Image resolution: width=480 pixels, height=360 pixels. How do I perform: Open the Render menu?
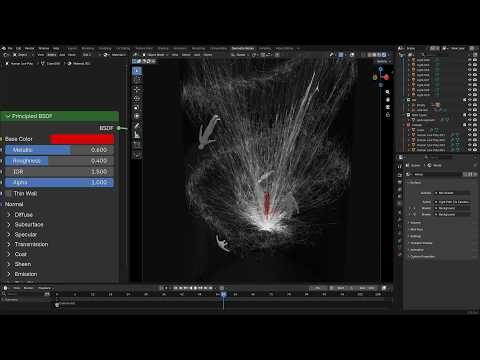coord(30,48)
